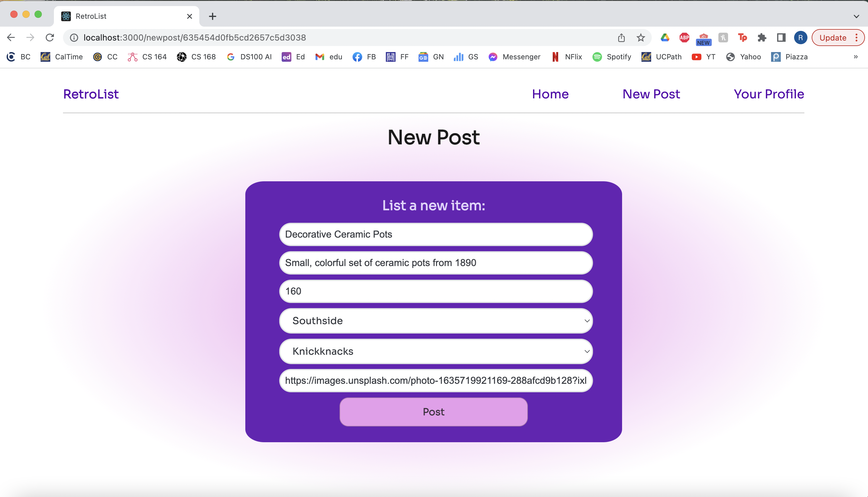Submit the form with Post button
The width and height of the screenshot is (868, 497).
tap(433, 412)
